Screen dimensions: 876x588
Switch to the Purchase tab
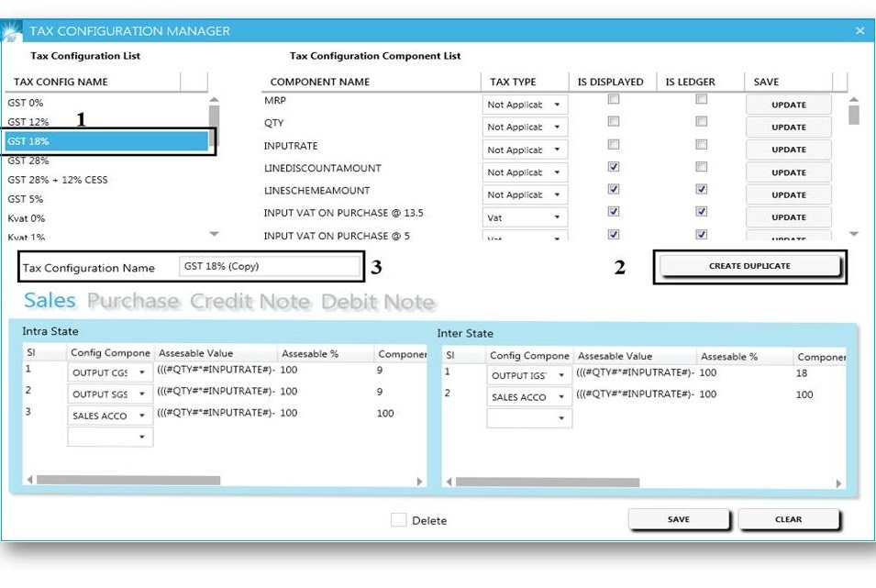[x=134, y=301]
